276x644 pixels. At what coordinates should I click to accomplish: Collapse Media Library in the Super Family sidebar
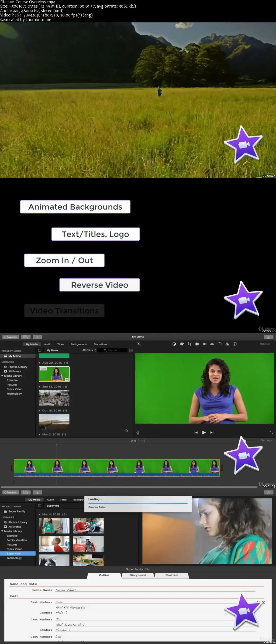point(2,531)
